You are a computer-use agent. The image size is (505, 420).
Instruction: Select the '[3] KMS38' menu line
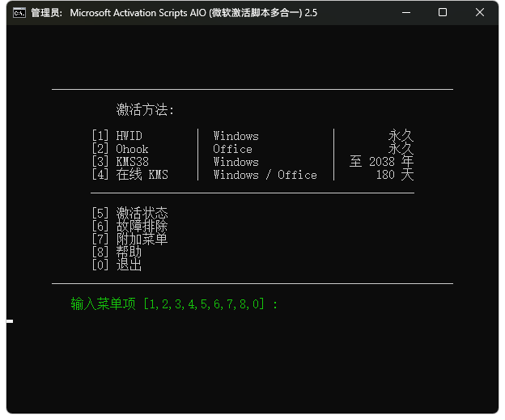[120, 162]
